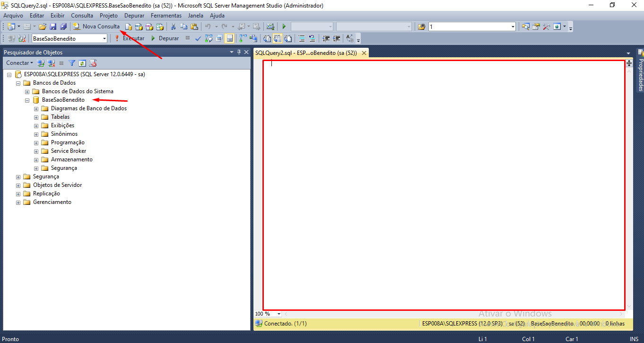Collapse the BaseSaoBenedito database node
The height and width of the screenshot is (343, 644).
click(27, 100)
